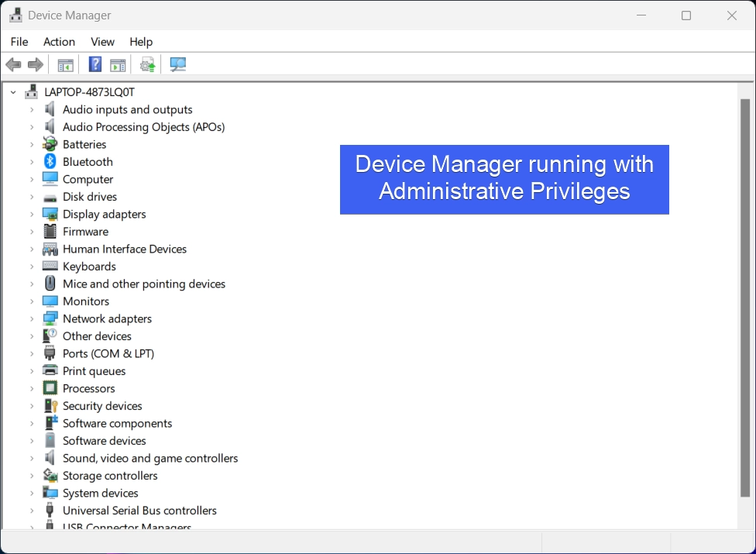Click the LAPTOP-4873LQ0T computer root icon
This screenshot has height=554, width=756.
31,91
